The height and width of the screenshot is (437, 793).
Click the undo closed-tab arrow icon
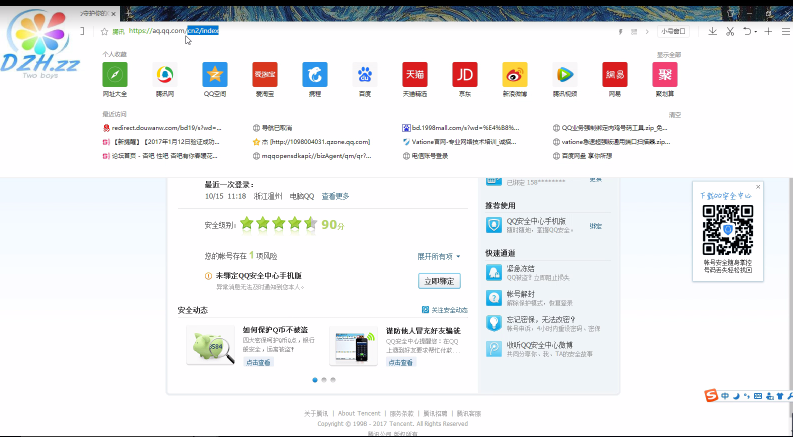click(x=747, y=31)
